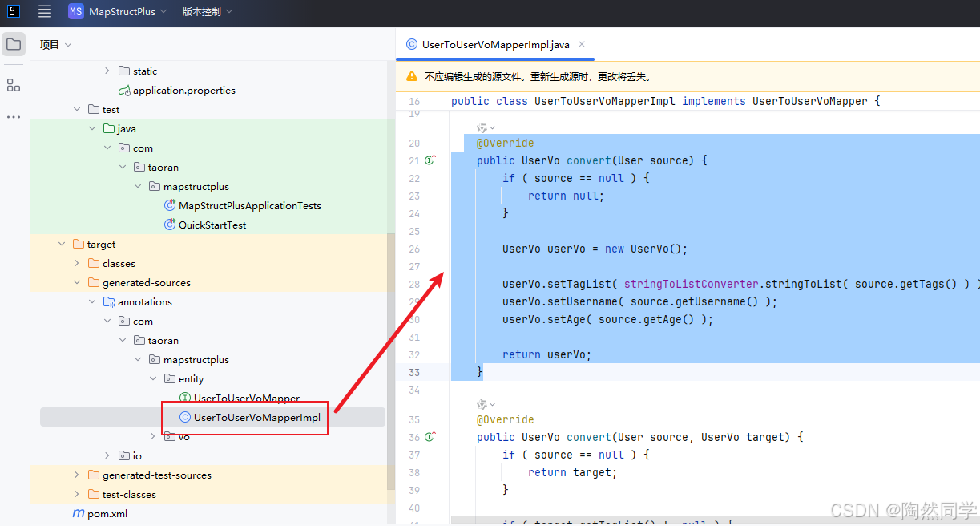The image size is (980, 526).
Task: Click 'UserVo userVo = new UserVo();' line
Action: coord(595,249)
